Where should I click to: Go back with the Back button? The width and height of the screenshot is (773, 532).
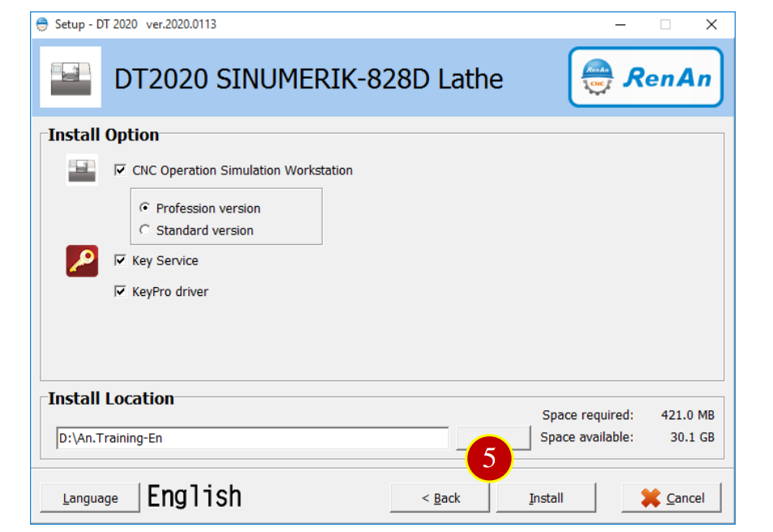tap(440, 498)
